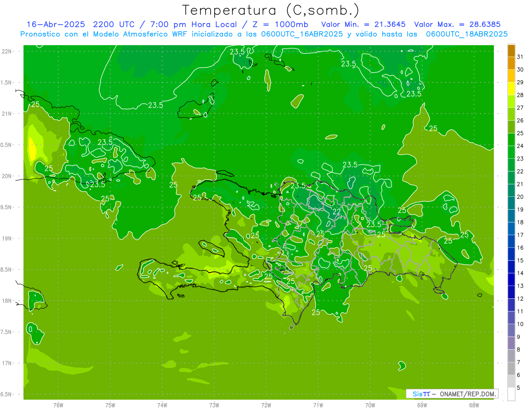Click the "73W" longitude axis label
This screenshot has height=411, width=532.
[x=214, y=405]
